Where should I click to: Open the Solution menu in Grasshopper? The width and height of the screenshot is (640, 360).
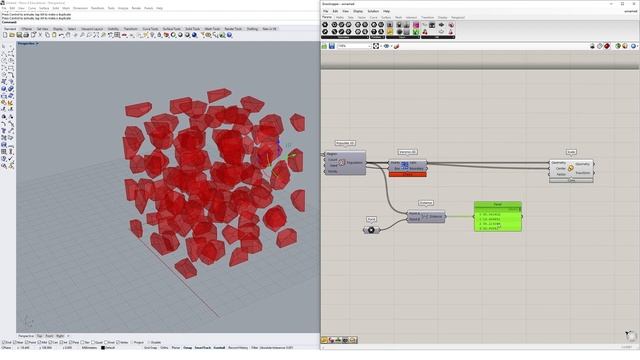[373, 11]
